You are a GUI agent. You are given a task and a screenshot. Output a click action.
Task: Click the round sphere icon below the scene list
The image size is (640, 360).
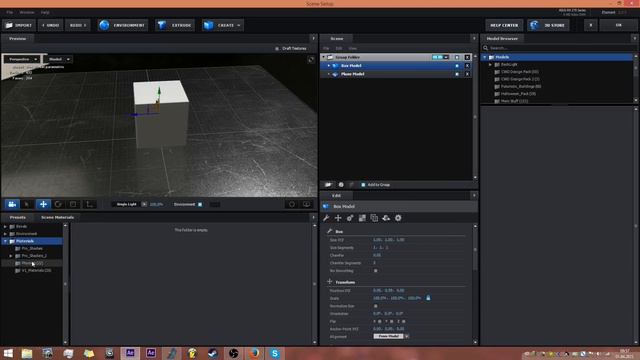coord(341,185)
